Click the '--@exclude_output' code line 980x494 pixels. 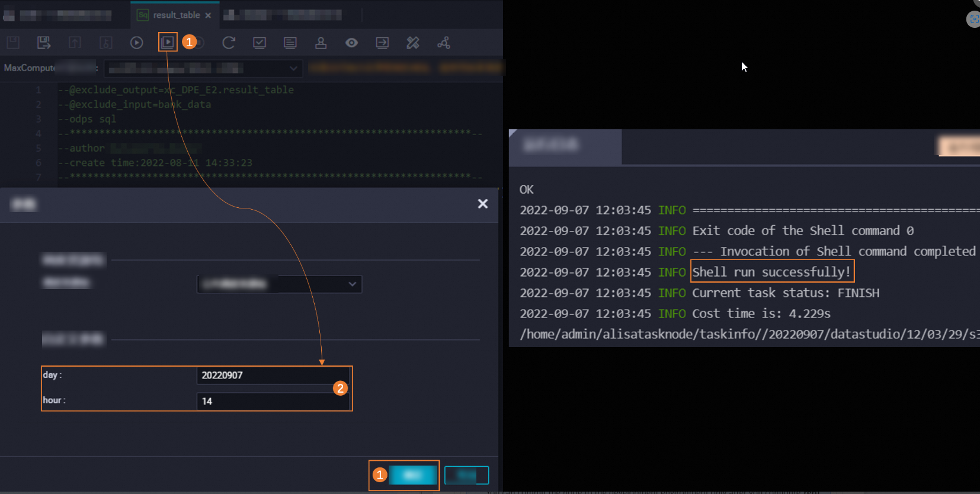pos(176,90)
